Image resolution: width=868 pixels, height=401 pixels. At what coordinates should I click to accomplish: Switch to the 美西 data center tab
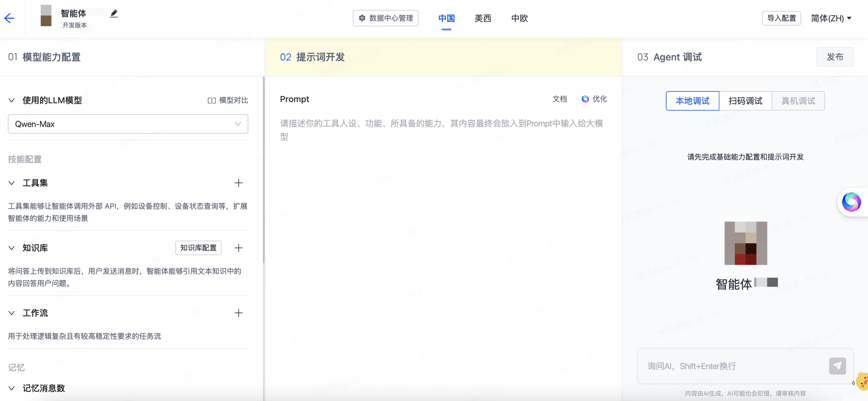tap(483, 18)
